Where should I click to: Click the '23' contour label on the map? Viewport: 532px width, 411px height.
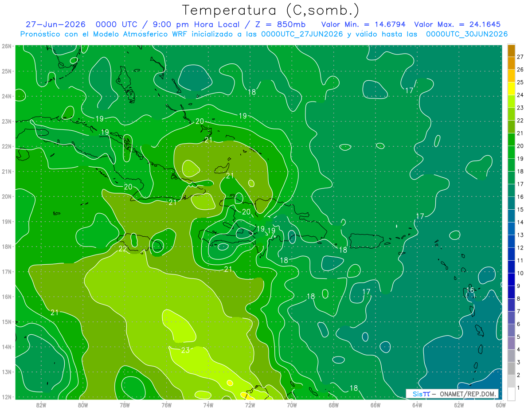click(x=186, y=350)
